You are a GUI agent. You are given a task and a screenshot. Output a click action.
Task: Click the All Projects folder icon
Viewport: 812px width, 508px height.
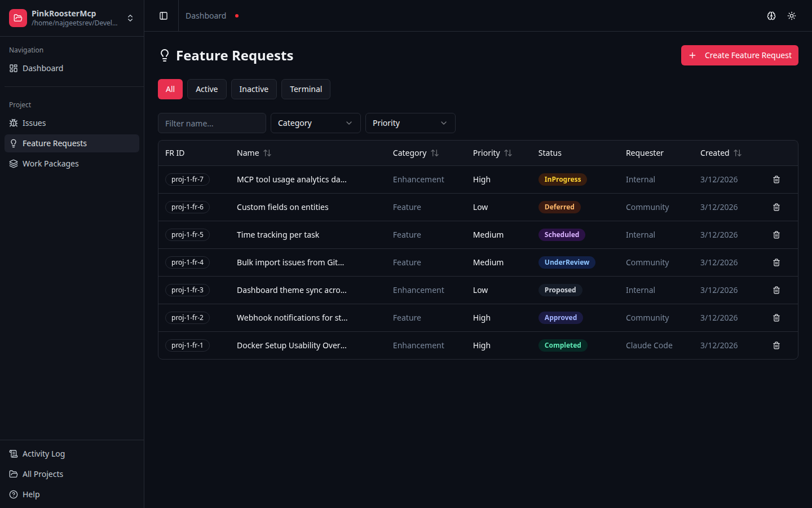[x=14, y=474]
